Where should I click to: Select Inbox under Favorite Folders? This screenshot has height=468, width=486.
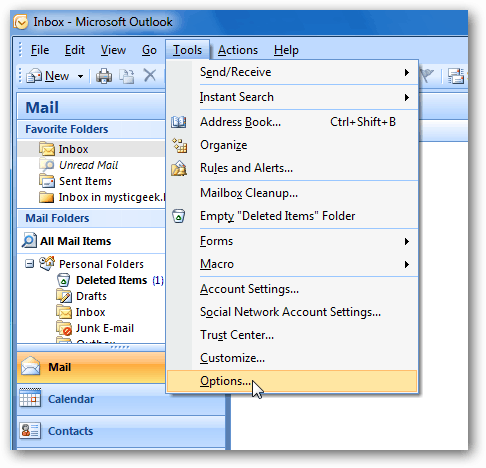tap(91, 149)
